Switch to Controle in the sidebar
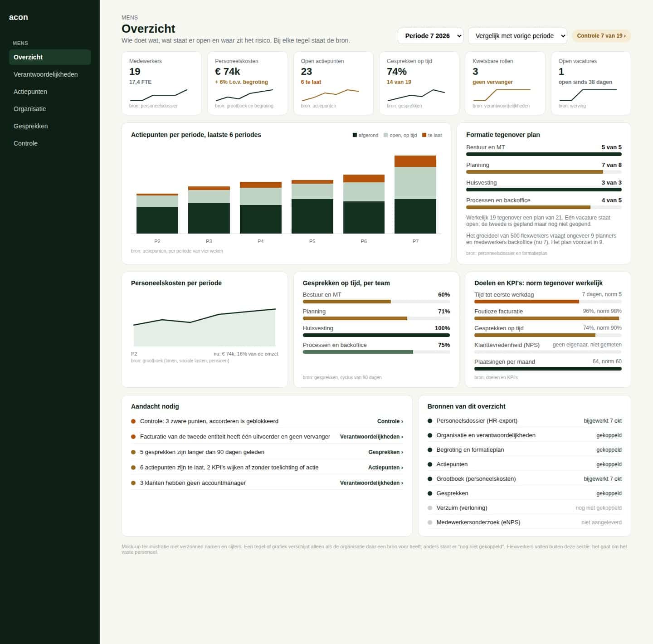This screenshot has width=653, height=644. coord(50,143)
